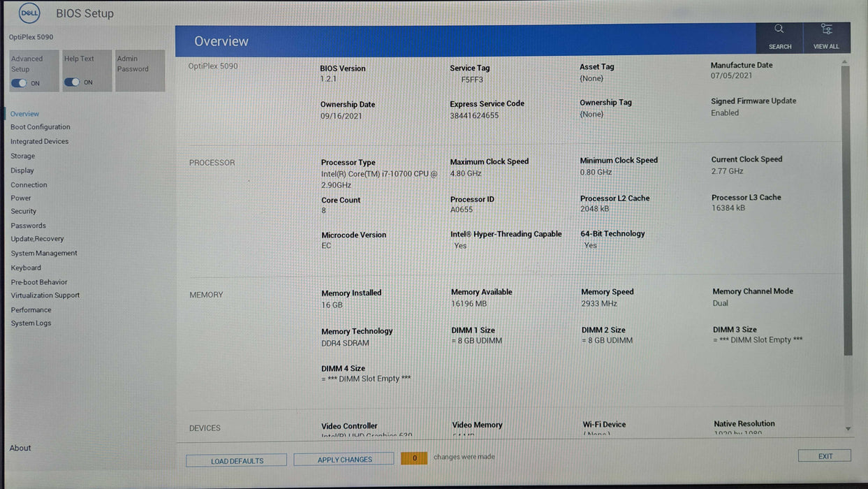Open Integrated Devices section
868x489 pixels.
coord(40,141)
